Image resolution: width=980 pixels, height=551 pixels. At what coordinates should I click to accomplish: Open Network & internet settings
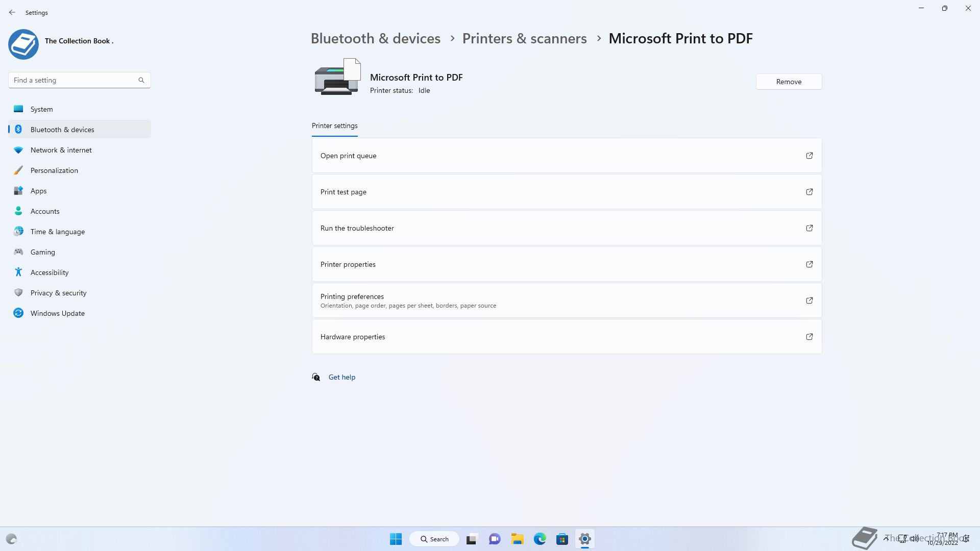click(80, 150)
